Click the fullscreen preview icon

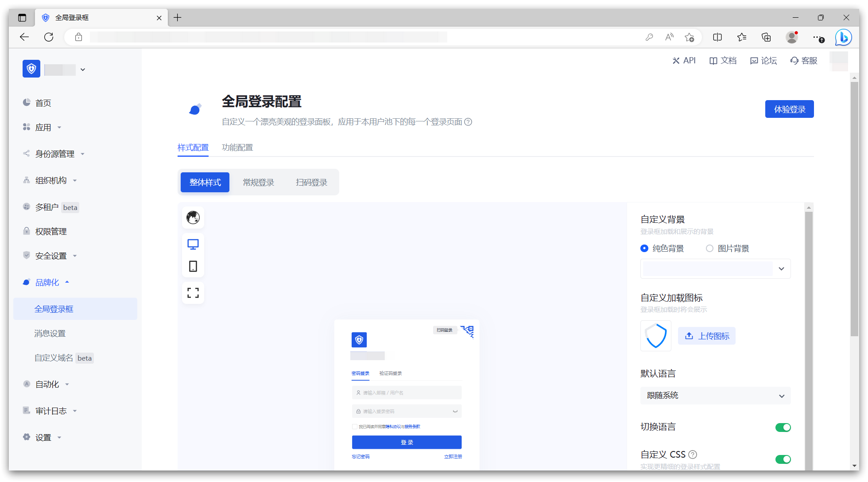tap(193, 293)
